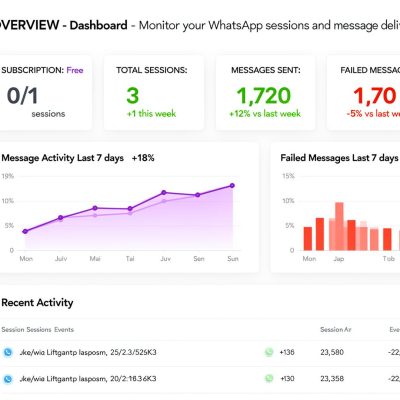
Task: Select the Julv data point on the dark purple line
Action: coord(61,218)
